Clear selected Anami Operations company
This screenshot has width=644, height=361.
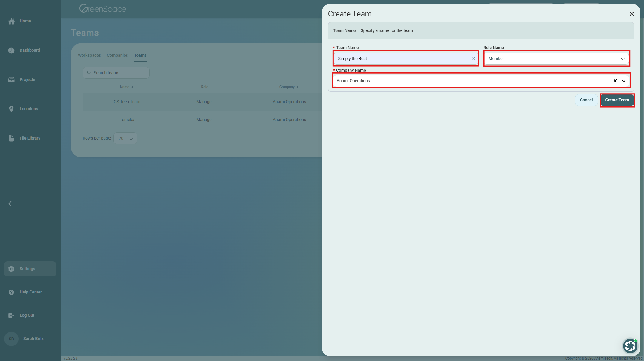(x=615, y=81)
